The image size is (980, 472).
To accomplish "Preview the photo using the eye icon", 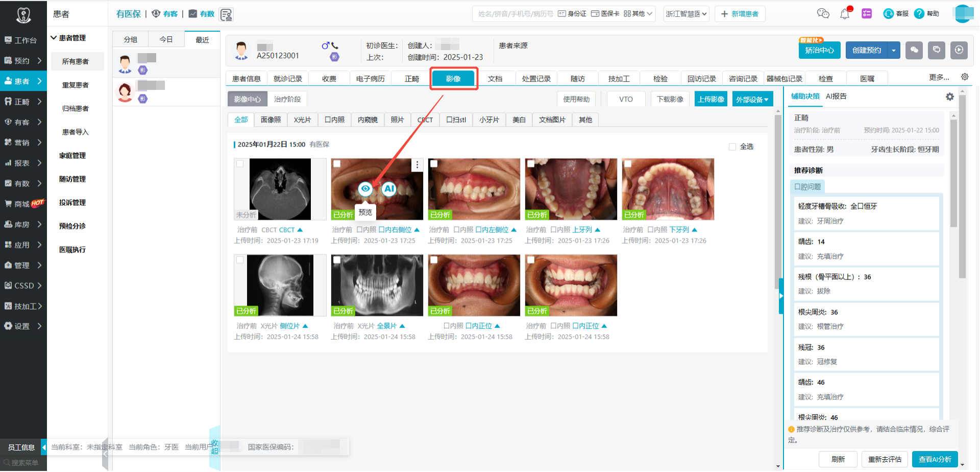I will 365,189.
